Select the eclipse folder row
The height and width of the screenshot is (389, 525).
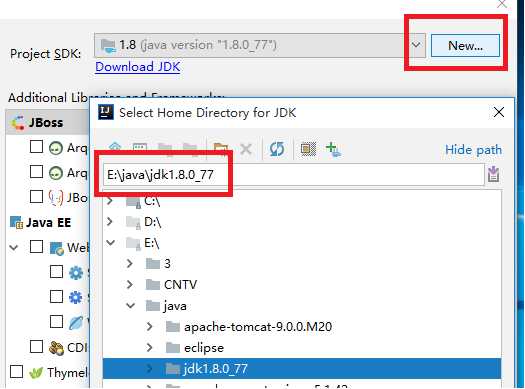(302, 347)
